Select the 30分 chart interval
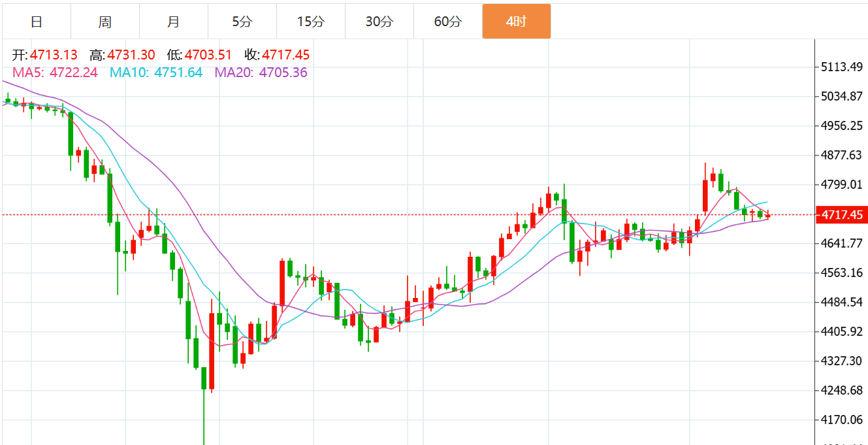 coord(379,22)
